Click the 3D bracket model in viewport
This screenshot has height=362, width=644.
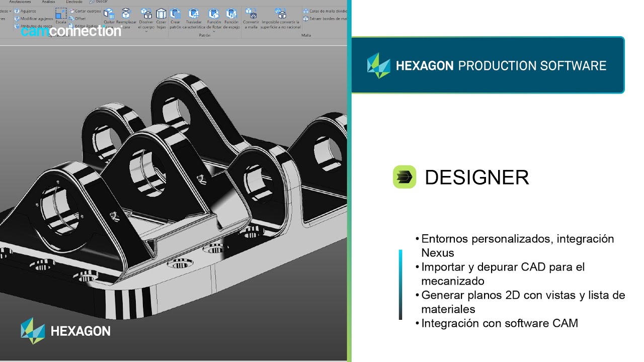(x=174, y=196)
